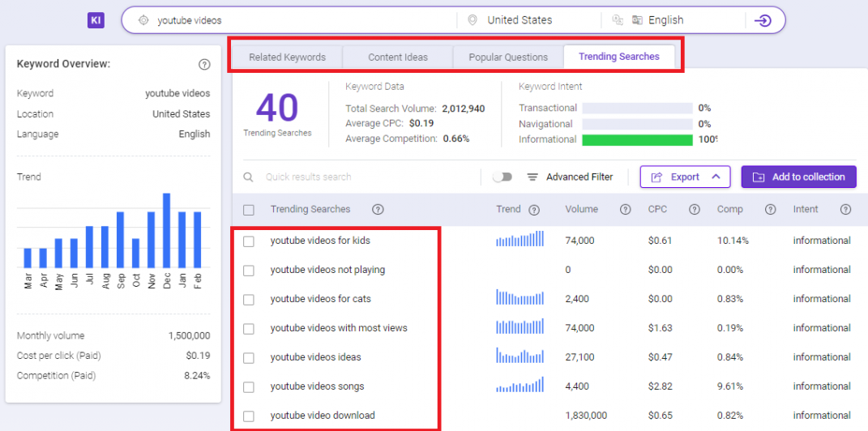Screen dimensions: 868x431
Task: Check the box for youtube videos not playing
Action: [x=249, y=271]
